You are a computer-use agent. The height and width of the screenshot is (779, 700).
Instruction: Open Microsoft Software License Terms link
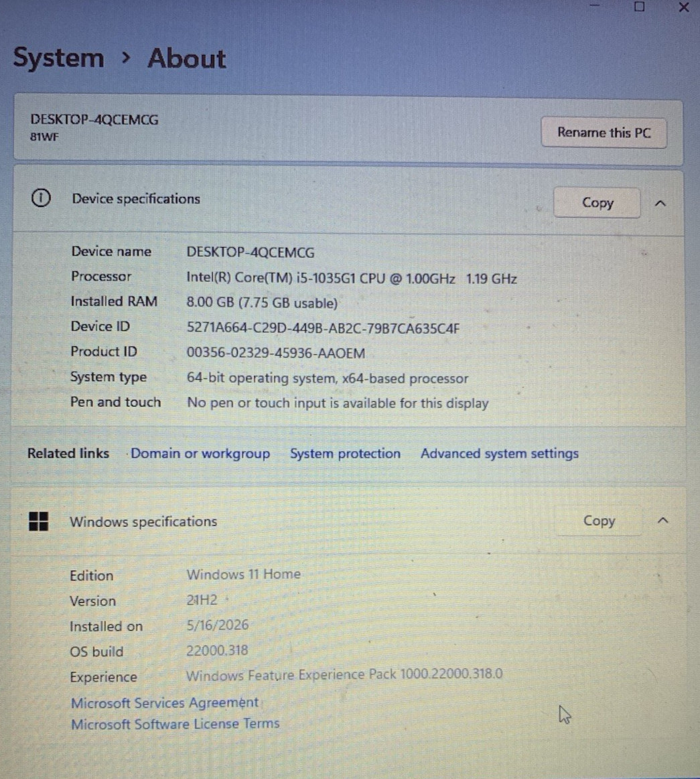tap(175, 724)
